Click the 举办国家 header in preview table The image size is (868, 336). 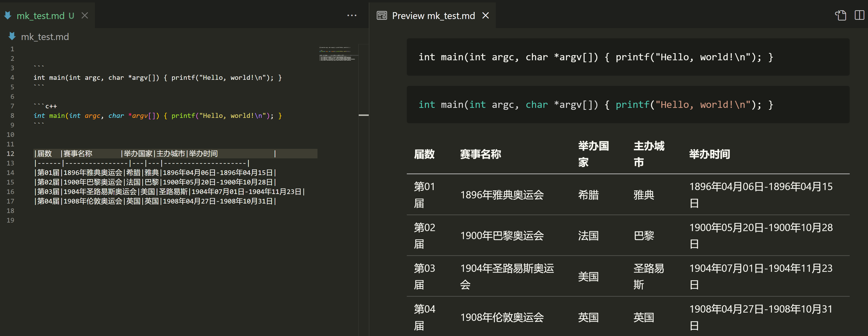[593, 154]
